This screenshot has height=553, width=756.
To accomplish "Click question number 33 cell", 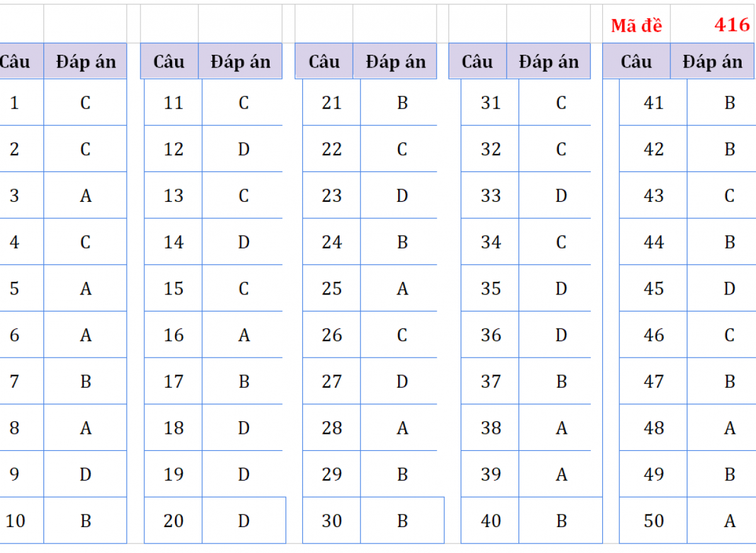I will [490, 195].
